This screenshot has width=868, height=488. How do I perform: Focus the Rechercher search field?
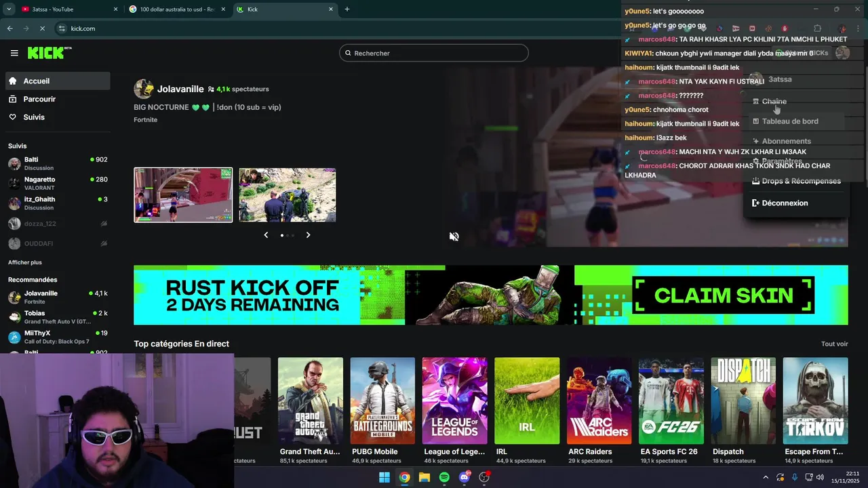coord(434,53)
